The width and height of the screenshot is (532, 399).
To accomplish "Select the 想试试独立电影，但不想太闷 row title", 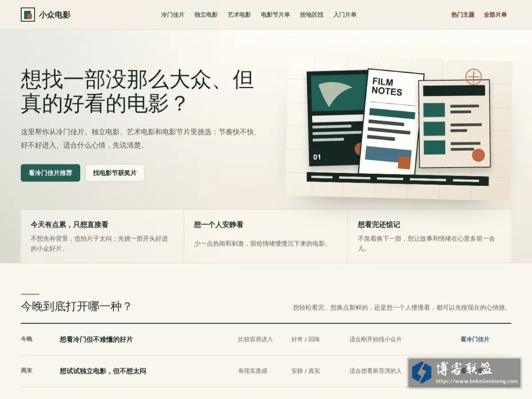I will [103, 371].
